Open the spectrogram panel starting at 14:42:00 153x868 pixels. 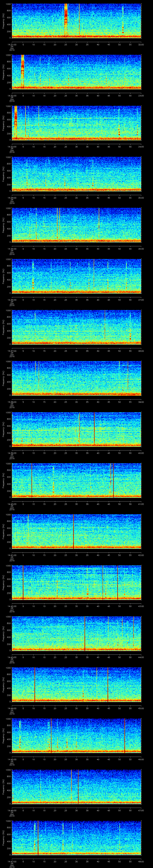76,583
